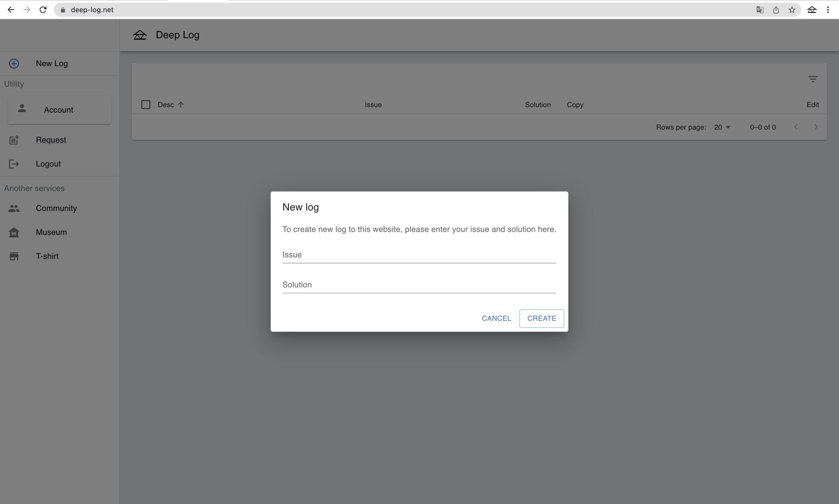Open the filter list icon
This screenshot has height=504, width=839.
coord(812,79)
